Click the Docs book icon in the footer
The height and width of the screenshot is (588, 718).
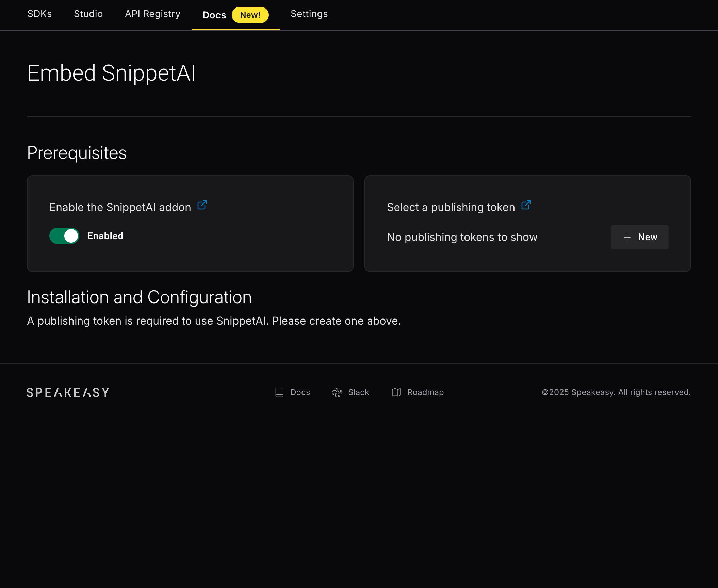[x=279, y=392]
